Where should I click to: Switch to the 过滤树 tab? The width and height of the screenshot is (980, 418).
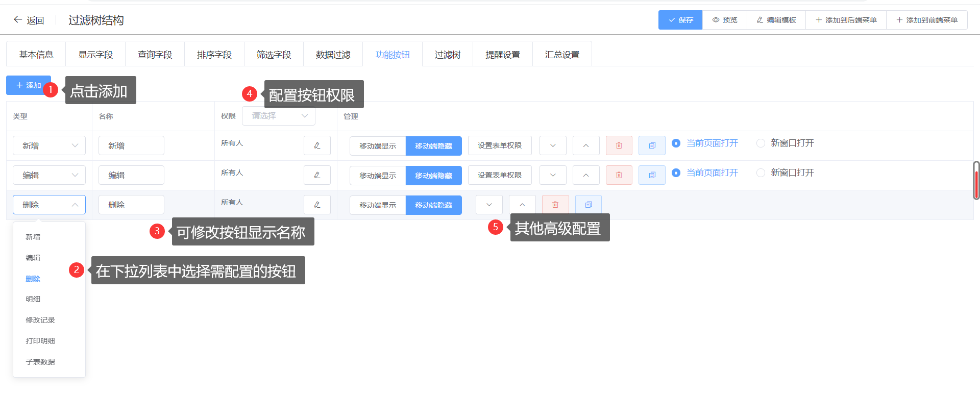(x=447, y=55)
